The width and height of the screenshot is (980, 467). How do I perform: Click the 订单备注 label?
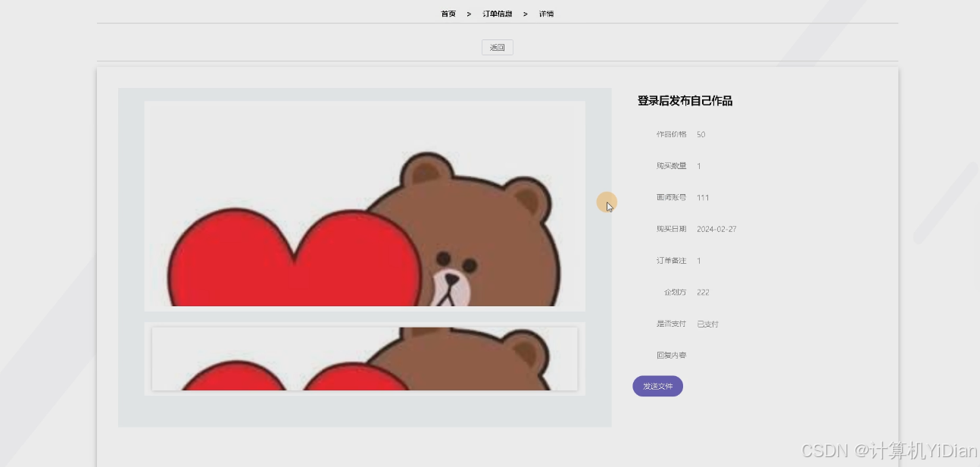[x=671, y=261]
